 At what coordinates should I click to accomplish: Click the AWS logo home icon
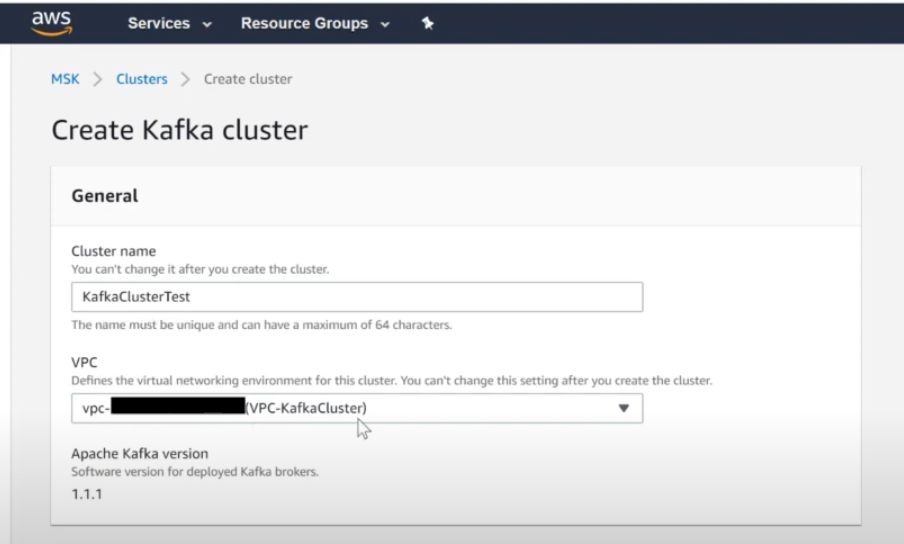[x=52, y=23]
